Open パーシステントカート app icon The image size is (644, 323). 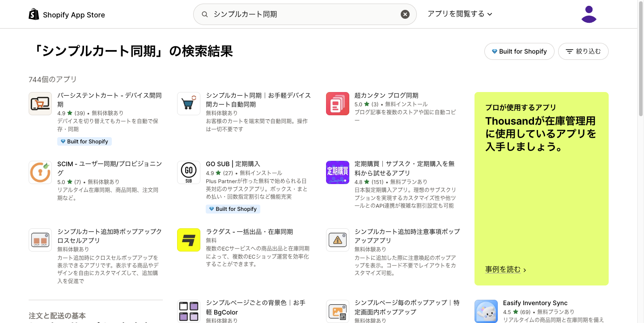[40, 104]
